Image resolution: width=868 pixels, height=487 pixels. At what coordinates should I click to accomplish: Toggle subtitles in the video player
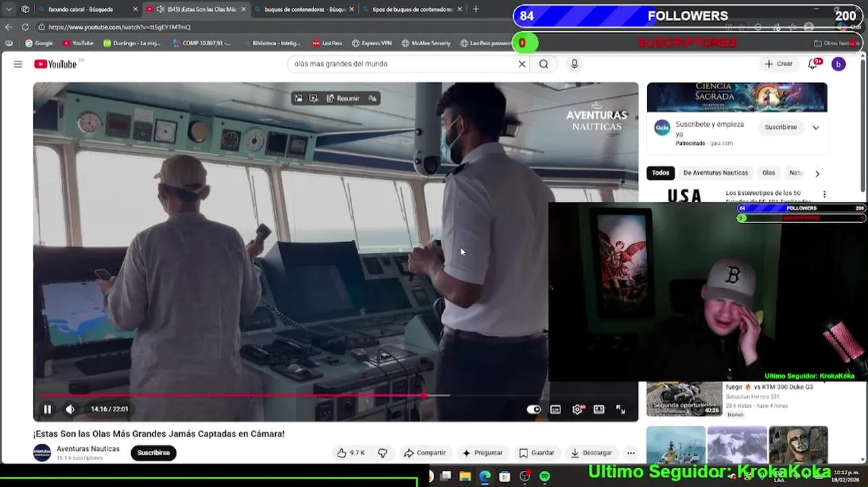(x=556, y=409)
